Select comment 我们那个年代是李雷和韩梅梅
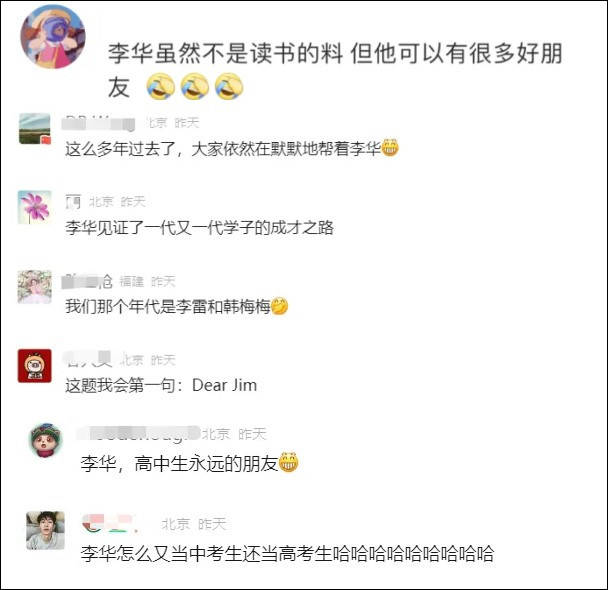The image size is (608, 590). pyautogui.click(x=176, y=306)
